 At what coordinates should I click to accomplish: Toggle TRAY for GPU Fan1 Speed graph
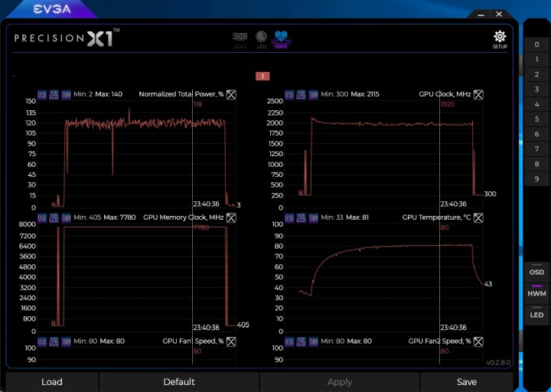[x=66, y=341]
